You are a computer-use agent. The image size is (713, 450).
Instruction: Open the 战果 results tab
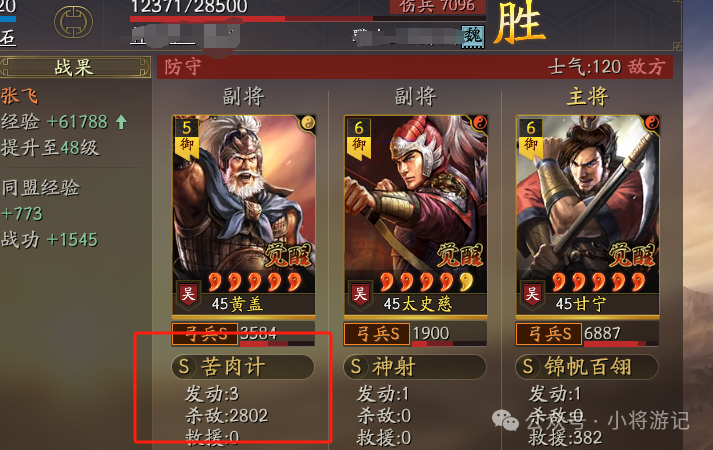pos(75,67)
